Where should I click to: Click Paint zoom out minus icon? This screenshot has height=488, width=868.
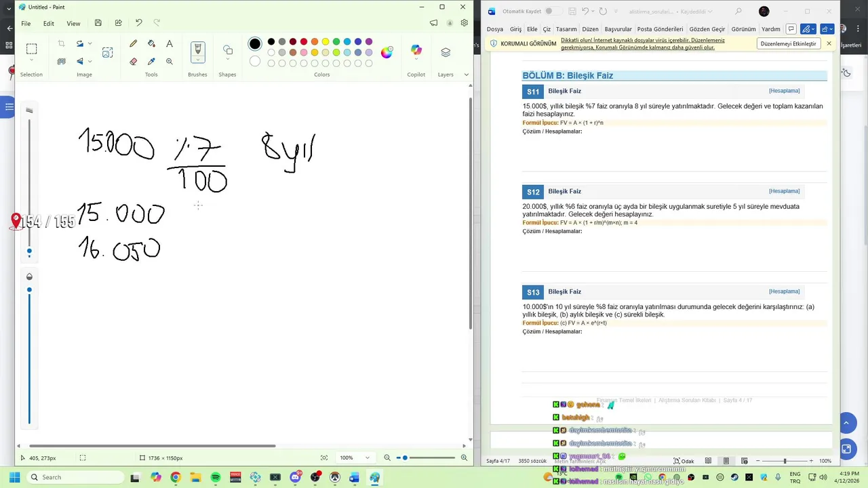point(387,457)
